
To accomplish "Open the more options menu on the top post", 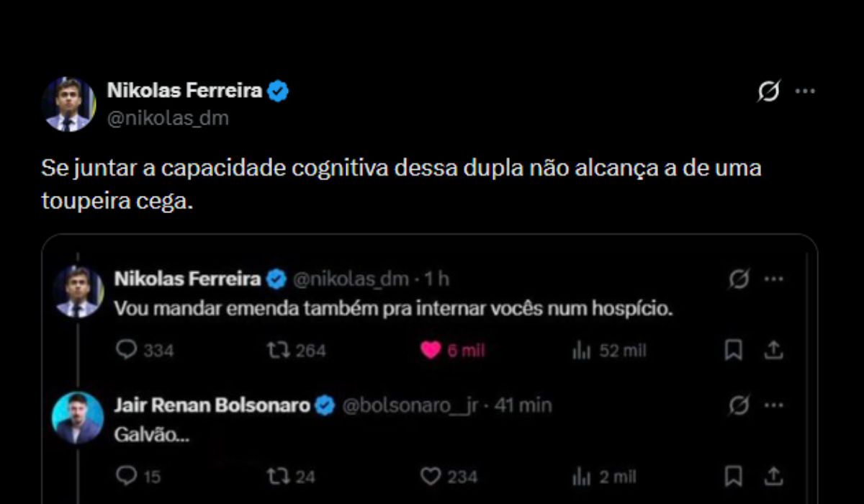I will [x=804, y=90].
